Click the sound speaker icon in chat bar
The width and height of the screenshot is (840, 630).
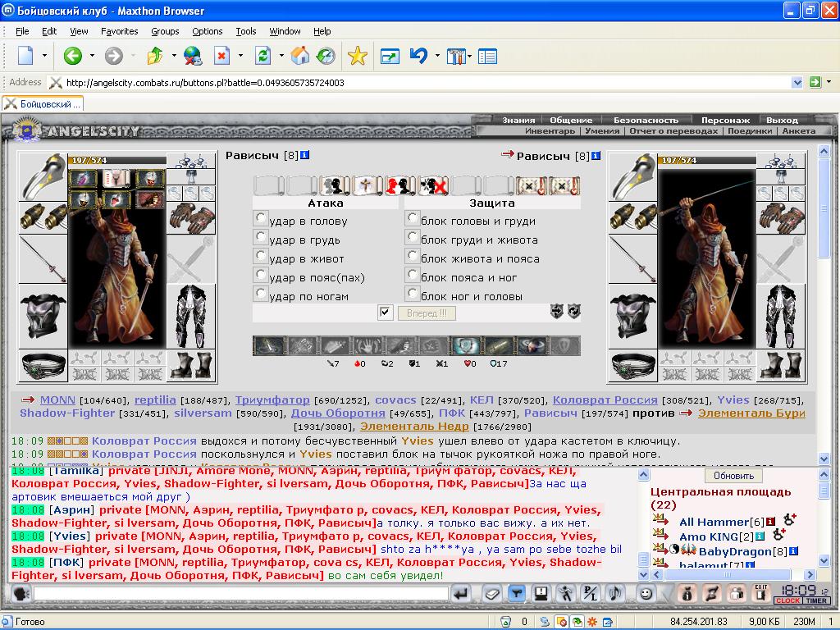(x=615, y=594)
